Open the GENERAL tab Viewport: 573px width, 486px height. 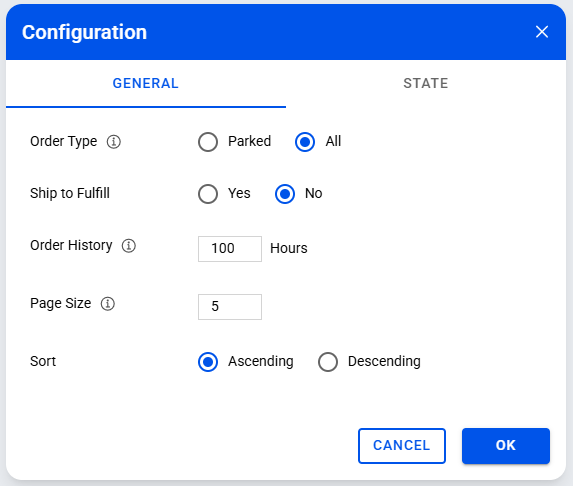(x=146, y=84)
